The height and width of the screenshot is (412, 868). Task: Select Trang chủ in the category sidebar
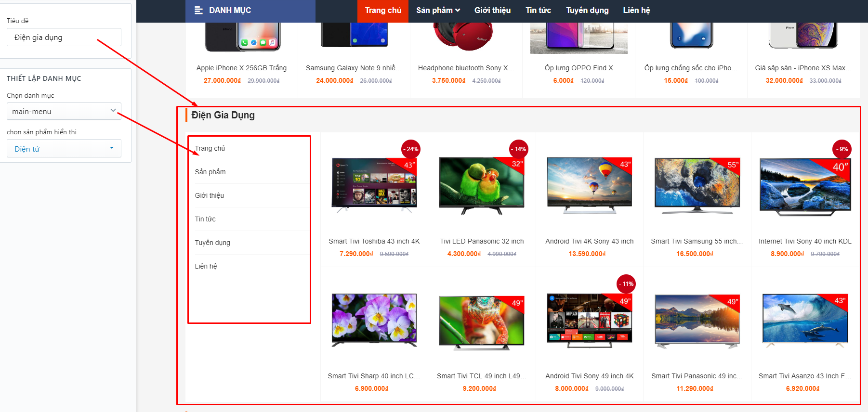pyautogui.click(x=210, y=148)
